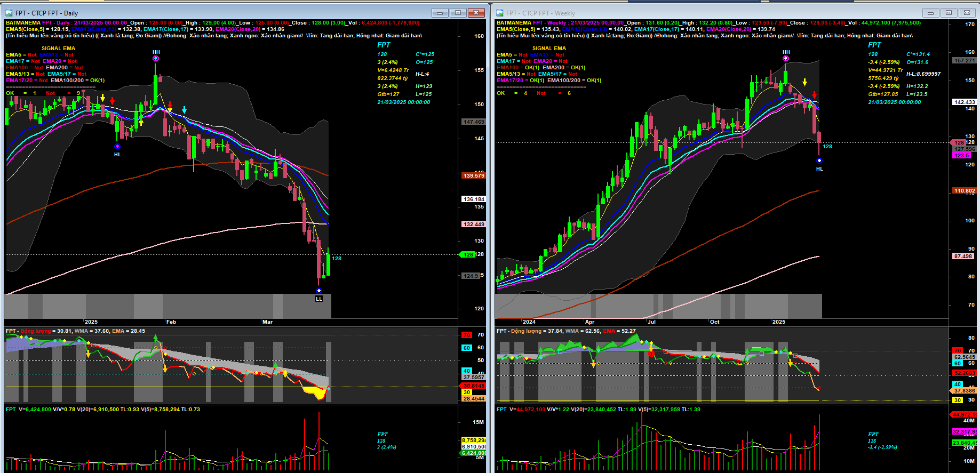
Task: Click the yellow 30 level tag in Weekly momentum pane
Action: (958, 400)
